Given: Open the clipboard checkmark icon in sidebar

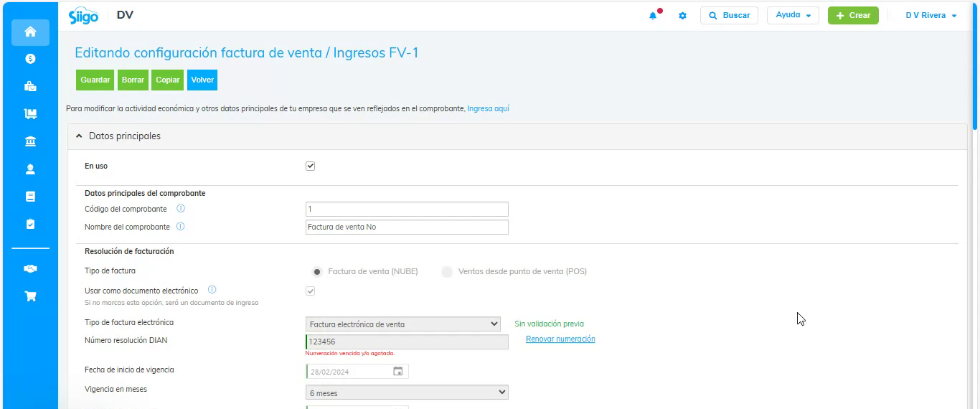Looking at the screenshot, I should (30, 224).
